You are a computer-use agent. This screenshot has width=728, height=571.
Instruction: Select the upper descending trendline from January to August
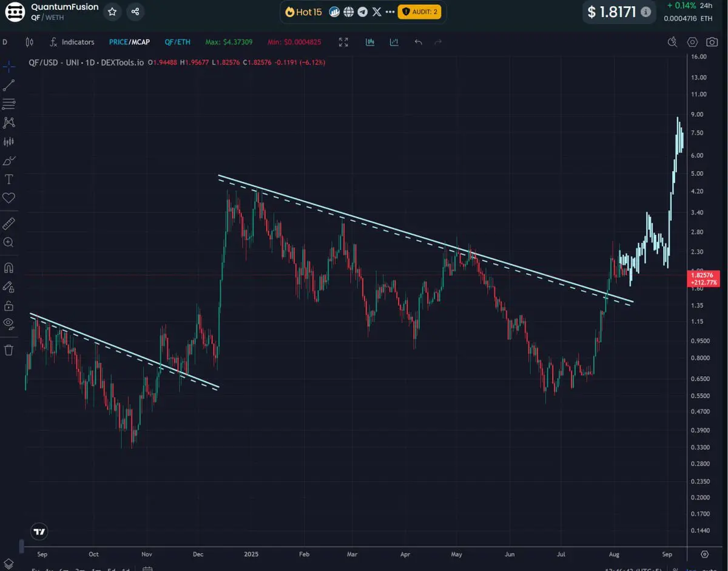coord(425,238)
